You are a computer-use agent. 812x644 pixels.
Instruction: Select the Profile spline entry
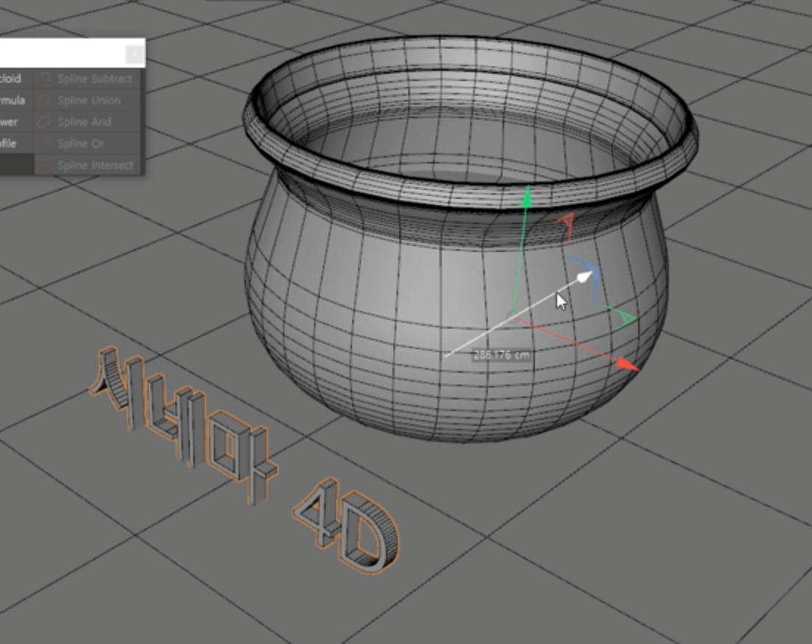16,144
